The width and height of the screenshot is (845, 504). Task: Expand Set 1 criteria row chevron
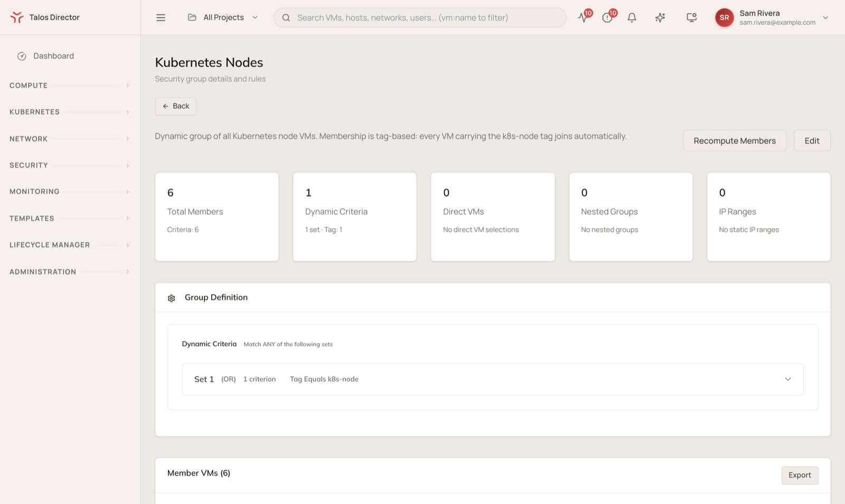click(x=787, y=379)
